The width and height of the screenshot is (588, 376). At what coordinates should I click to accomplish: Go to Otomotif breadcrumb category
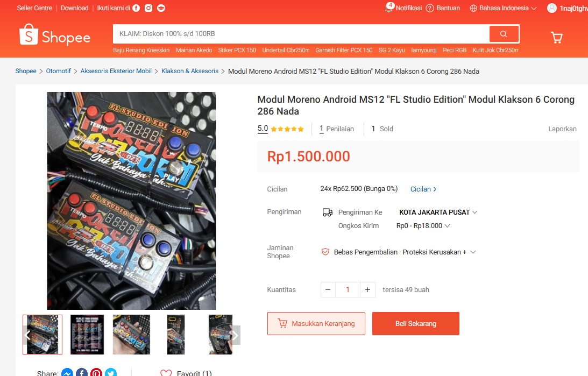tap(59, 71)
